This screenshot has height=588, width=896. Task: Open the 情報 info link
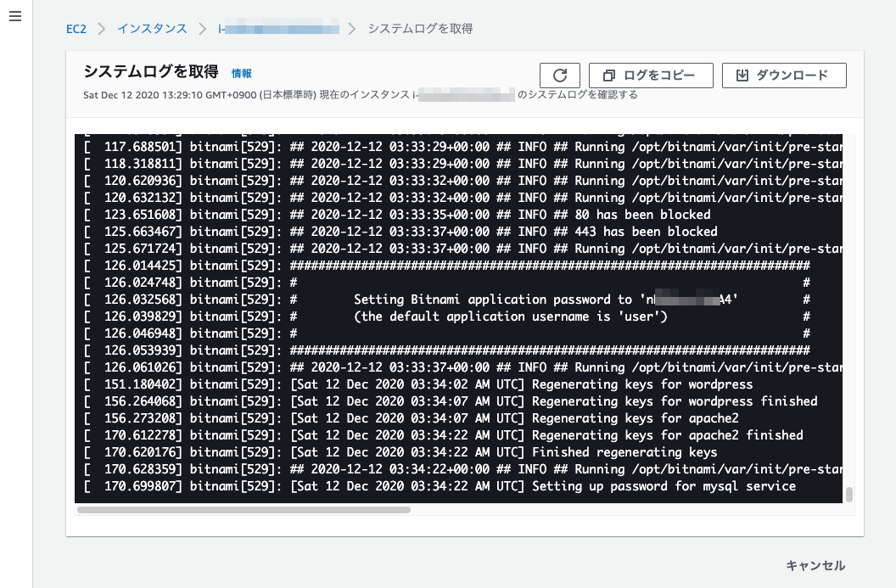[x=241, y=73]
